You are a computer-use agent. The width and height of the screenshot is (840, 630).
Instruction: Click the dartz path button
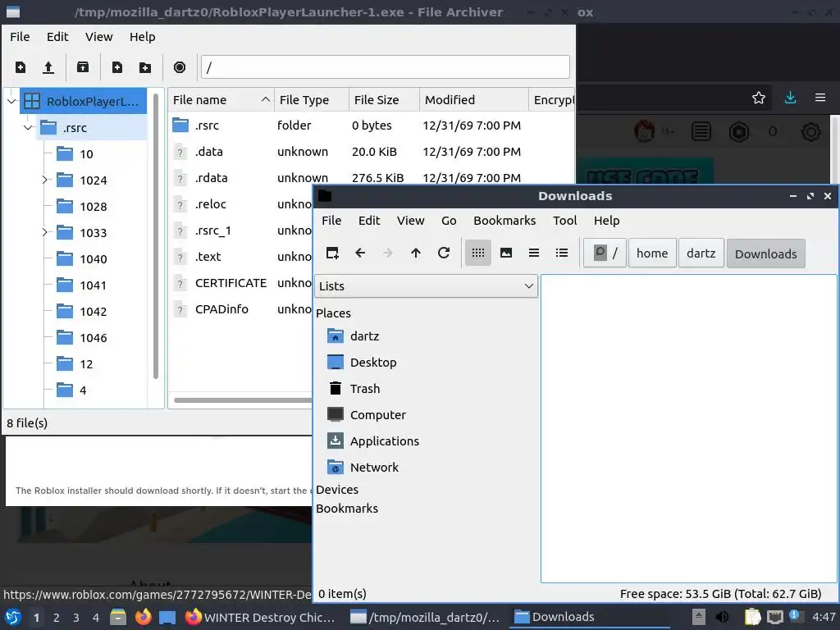[x=701, y=253]
